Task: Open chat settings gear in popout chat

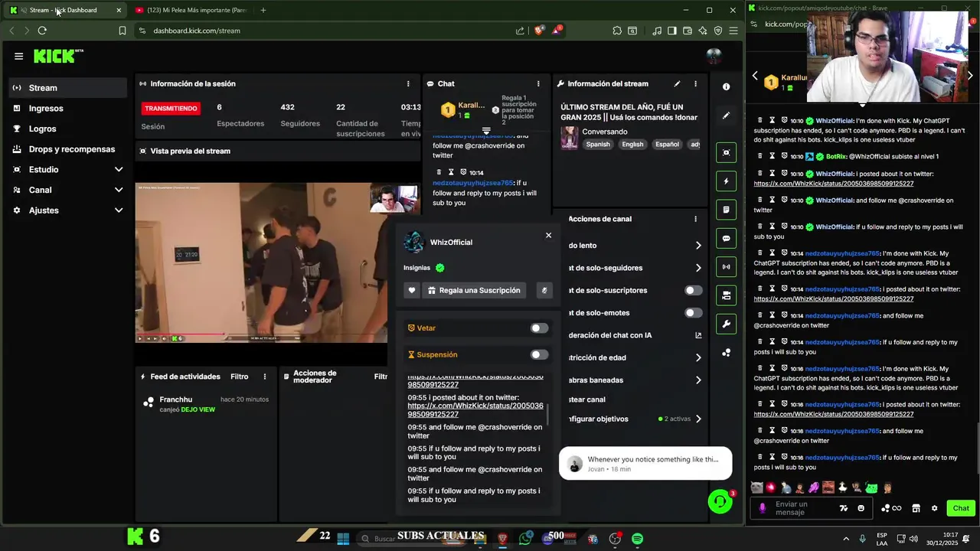Action: [934, 508]
